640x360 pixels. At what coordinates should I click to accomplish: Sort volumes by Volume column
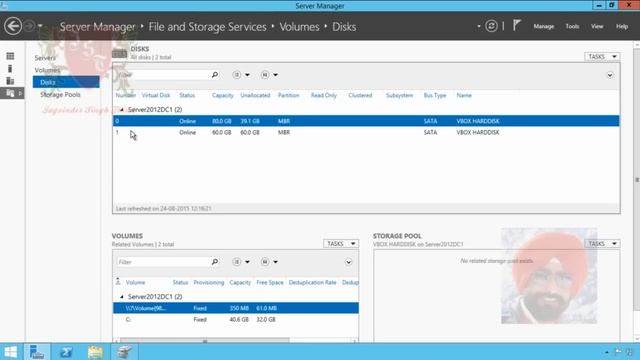coord(135,282)
